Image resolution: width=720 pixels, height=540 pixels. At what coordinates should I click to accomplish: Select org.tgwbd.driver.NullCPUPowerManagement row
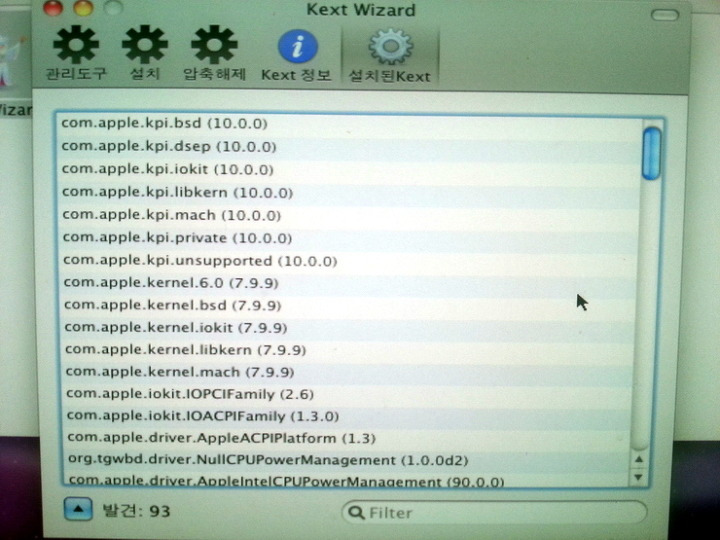tap(348, 460)
